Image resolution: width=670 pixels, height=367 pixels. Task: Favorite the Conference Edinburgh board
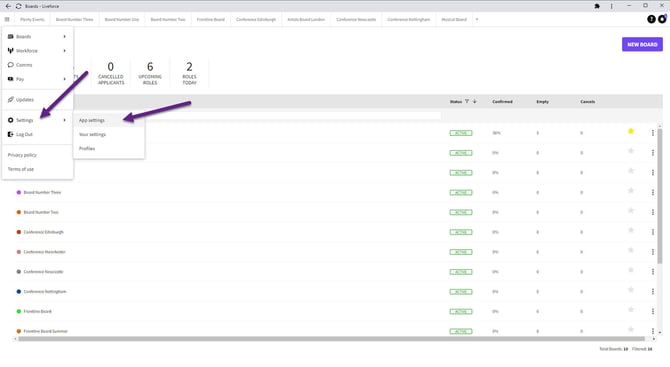tap(631, 230)
